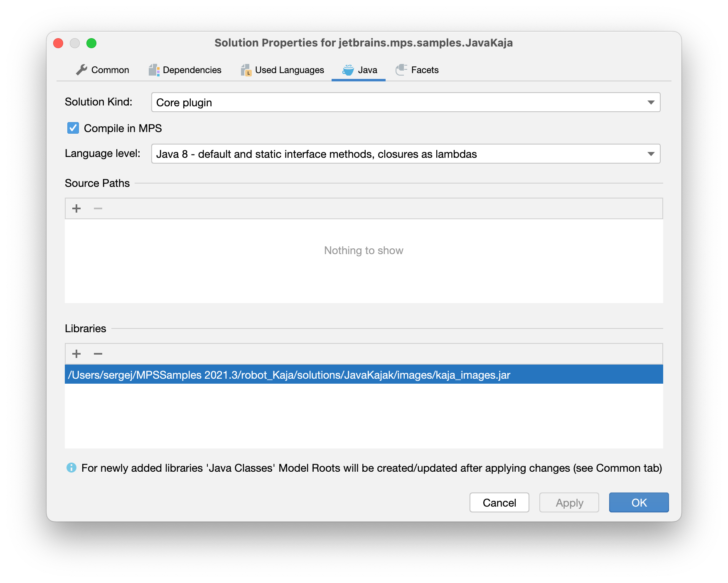Switch to the Dependencies tab
Viewport: 728px width, 583px height.
click(185, 70)
